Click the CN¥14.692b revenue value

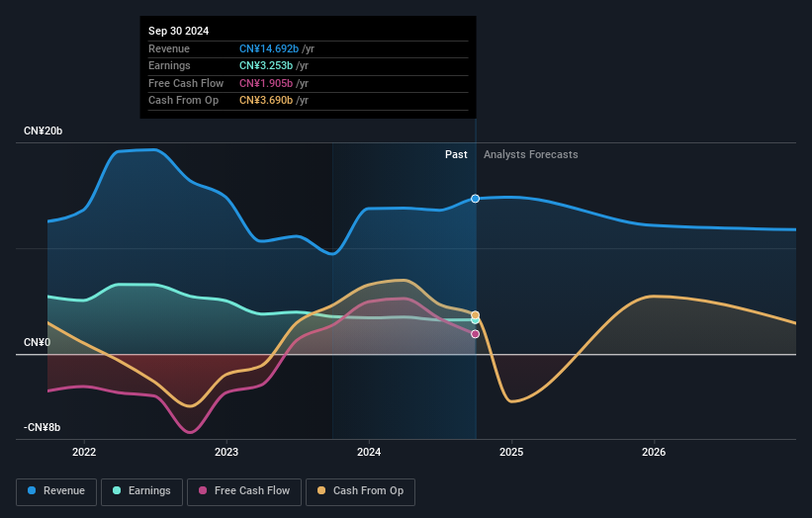pyautogui.click(x=269, y=48)
